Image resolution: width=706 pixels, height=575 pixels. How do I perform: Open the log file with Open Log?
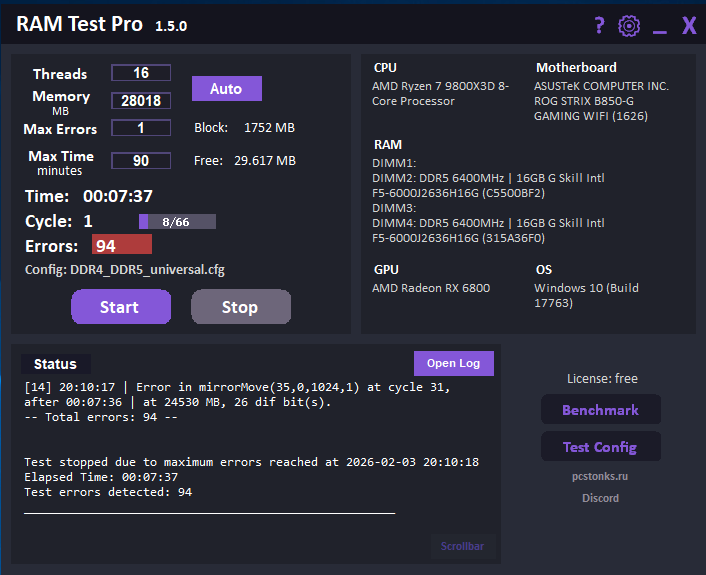454,363
